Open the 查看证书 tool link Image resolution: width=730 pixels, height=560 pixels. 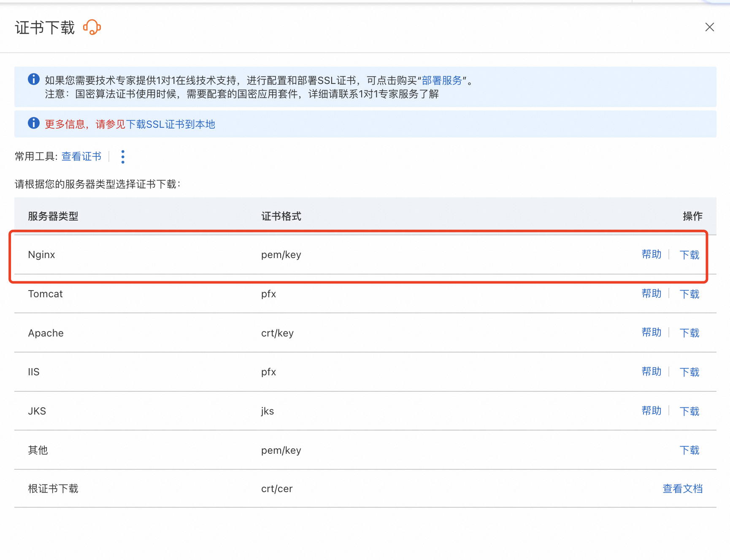(81, 156)
